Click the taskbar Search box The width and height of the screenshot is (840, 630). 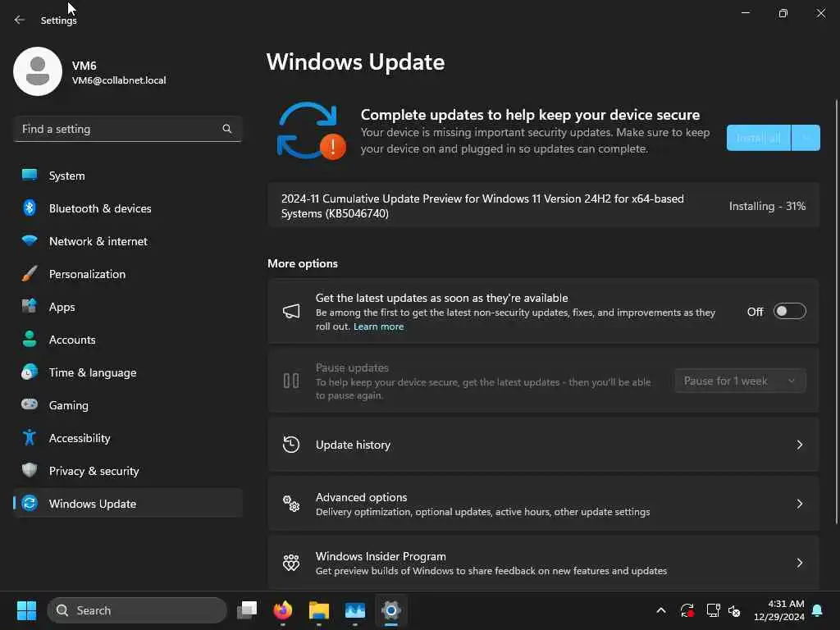click(137, 610)
